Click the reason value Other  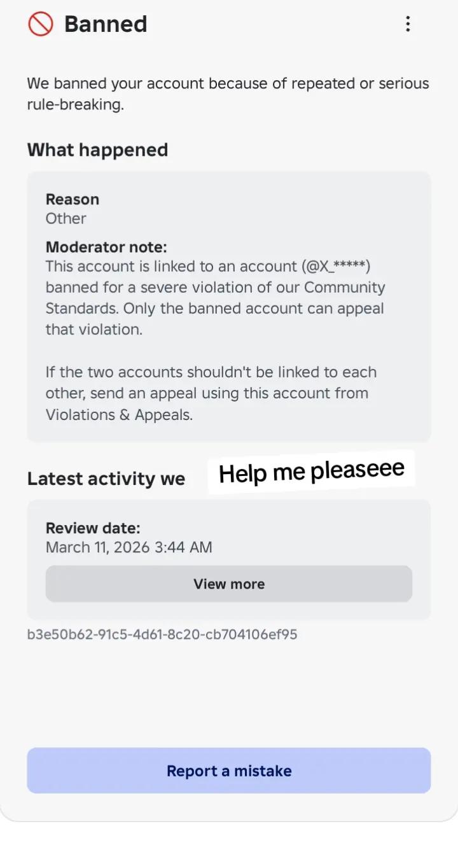point(66,218)
